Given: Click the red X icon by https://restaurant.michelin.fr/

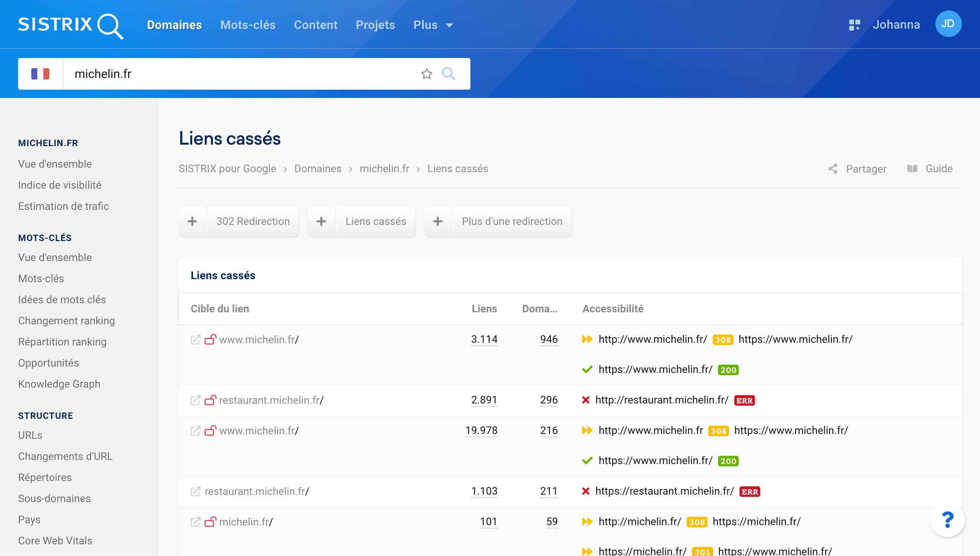Looking at the screenshot, I should point(585,492).
